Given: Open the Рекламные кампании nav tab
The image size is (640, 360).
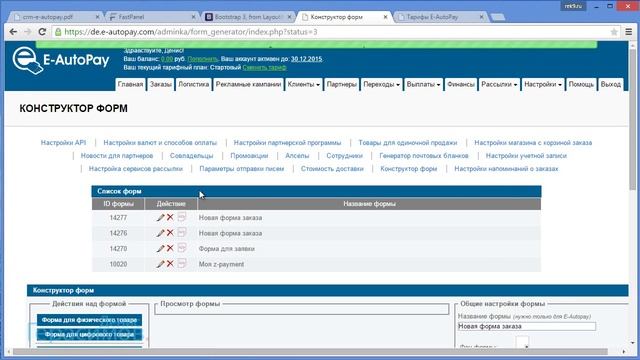Looking at the screenshot, I should coord(248,84).
